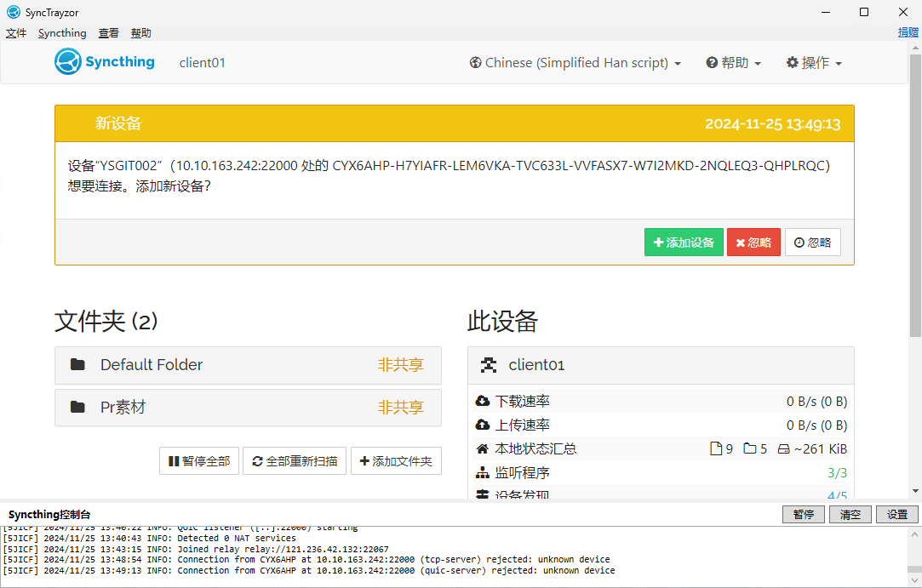Viewport: 922px width, 588px height.
Task: Click the home icon for 本地状态汇总
Action: (482, 448)
